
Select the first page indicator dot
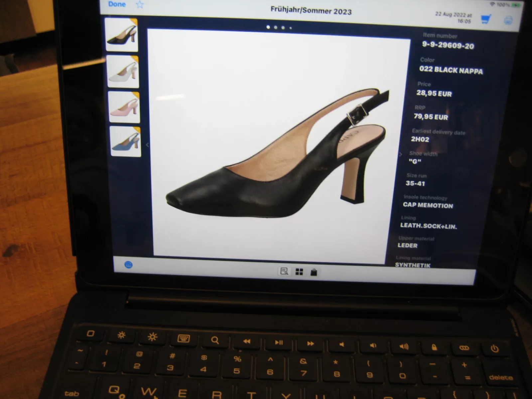click(268, 27)
